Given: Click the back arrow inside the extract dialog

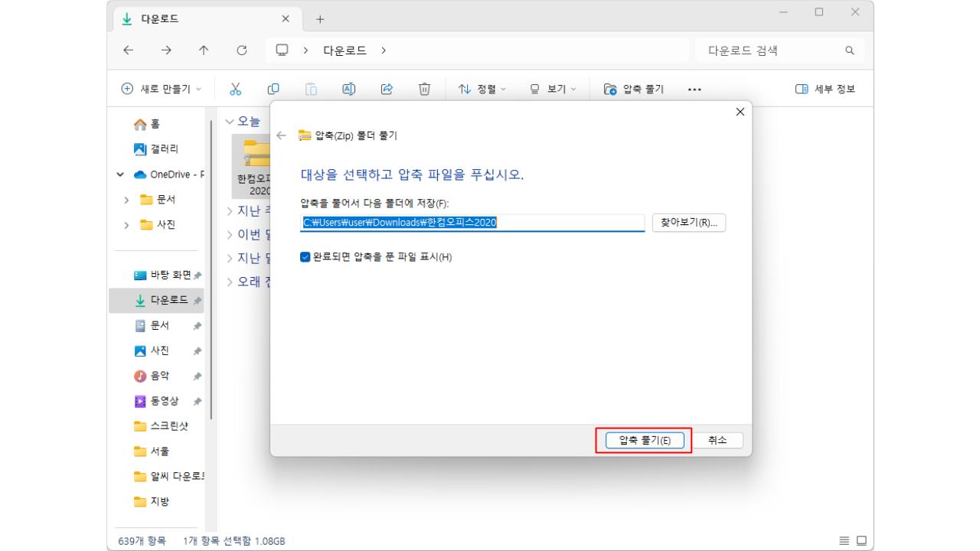Looking at the screenshot, I should (282, 135).
